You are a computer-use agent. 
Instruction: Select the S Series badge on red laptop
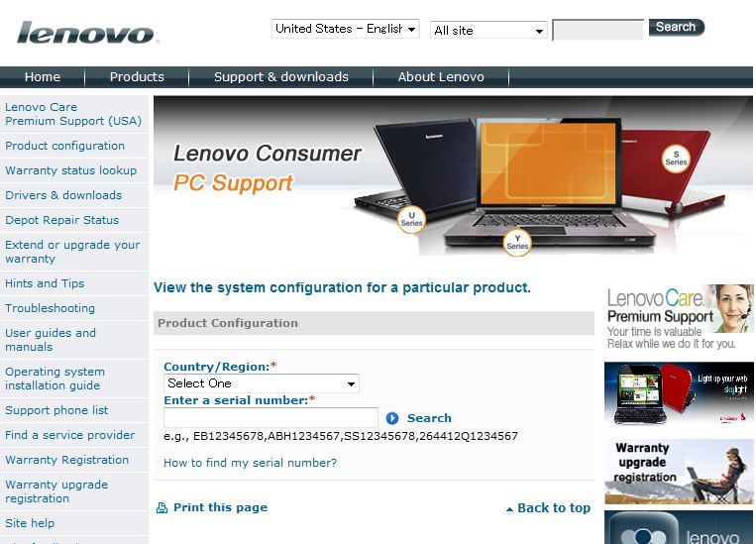[676, 159]
